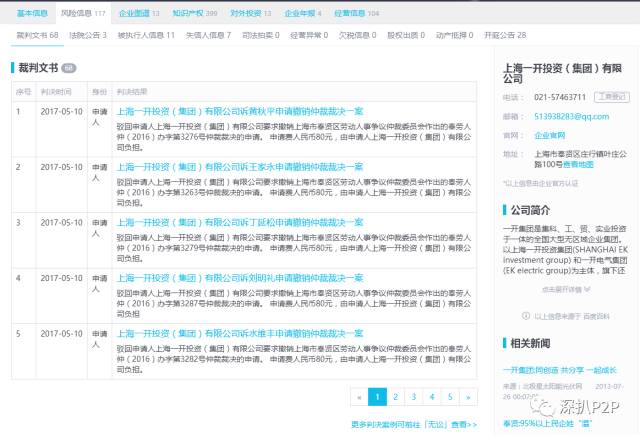
Task: Open the 被执行人信息 11 sub-tab
Action: pyautogui.click(x=146, y=36)
